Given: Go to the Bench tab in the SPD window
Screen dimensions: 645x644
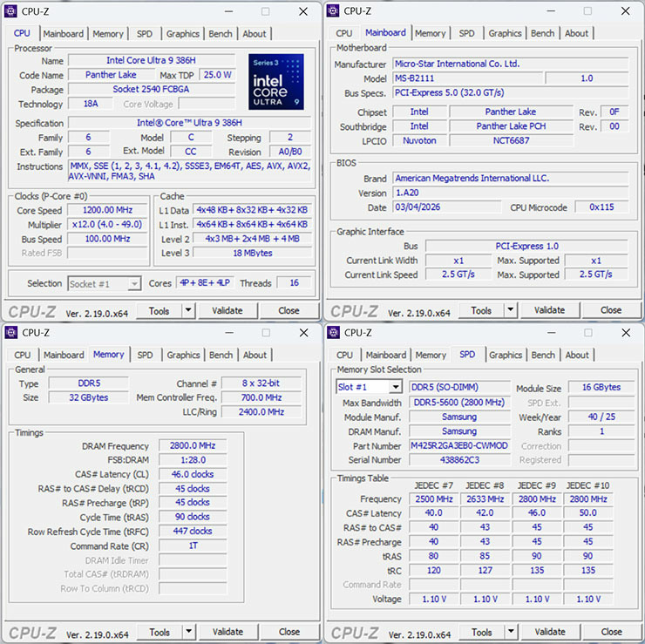Looking at the screenshot, I should (543, 355).
